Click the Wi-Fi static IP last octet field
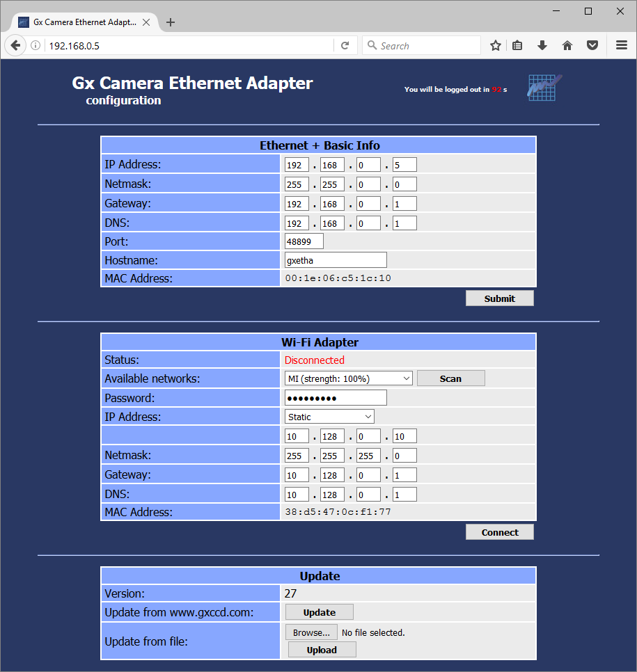 pyautogui.click(x=404, y=436)
